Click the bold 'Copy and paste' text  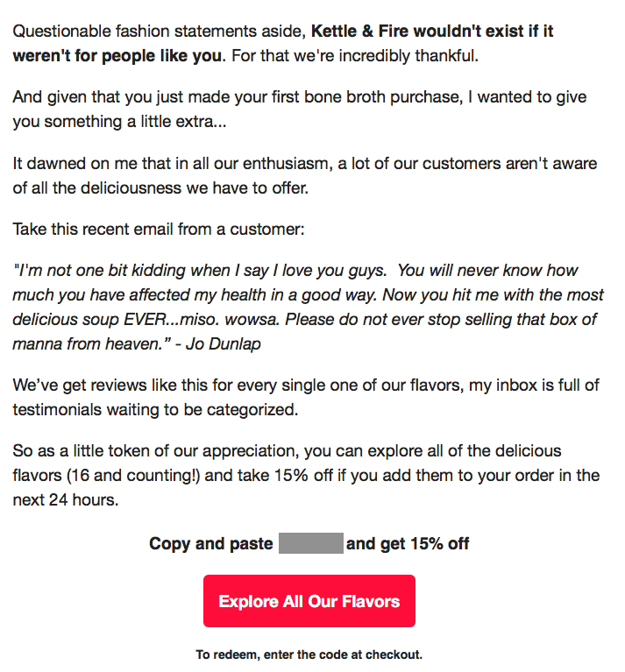pyautogui.click(x=211, y=543)
